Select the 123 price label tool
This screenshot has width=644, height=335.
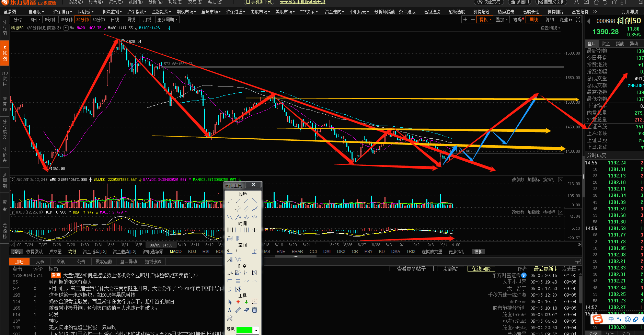click(x=254, y=301)
